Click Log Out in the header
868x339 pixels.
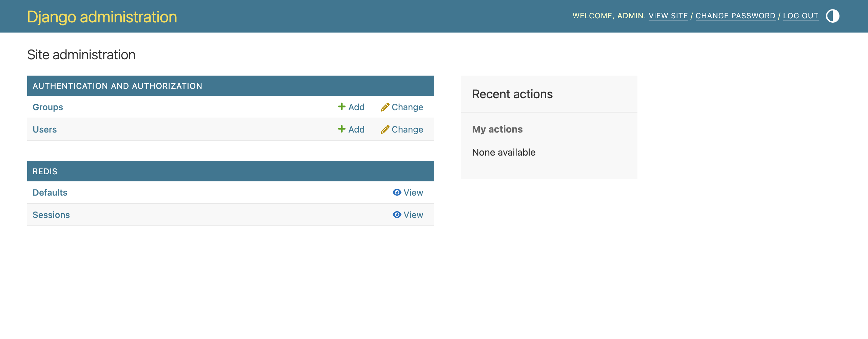801,16
